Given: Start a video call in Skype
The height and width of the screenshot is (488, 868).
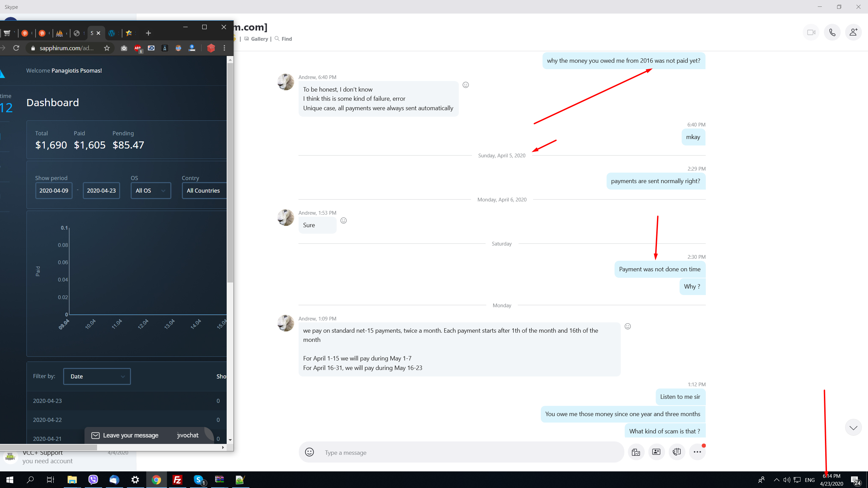Looking at the screenshot, I should tap(811, 33).
